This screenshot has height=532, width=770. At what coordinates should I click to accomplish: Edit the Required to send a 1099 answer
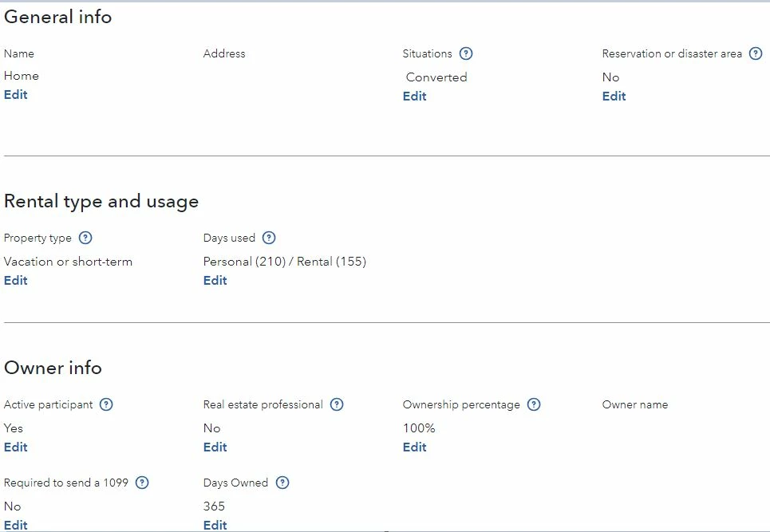point(16,525)
